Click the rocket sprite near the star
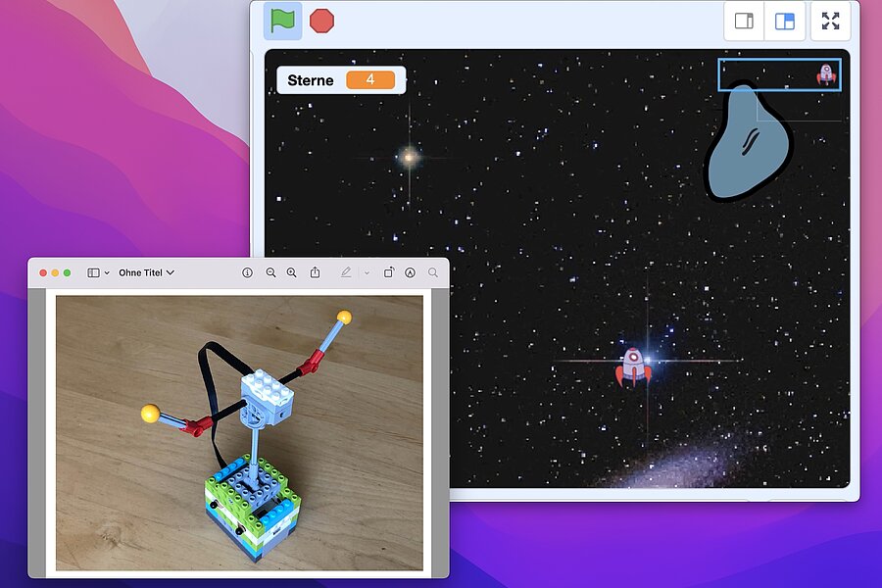 633,366
